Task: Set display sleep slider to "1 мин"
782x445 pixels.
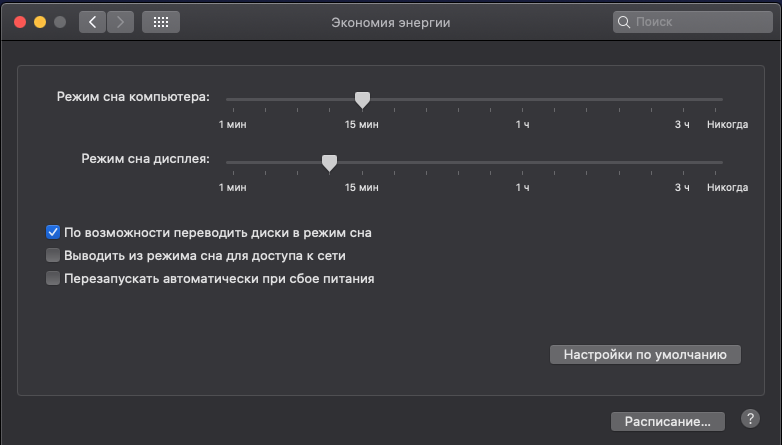Action: coord(228,162)
